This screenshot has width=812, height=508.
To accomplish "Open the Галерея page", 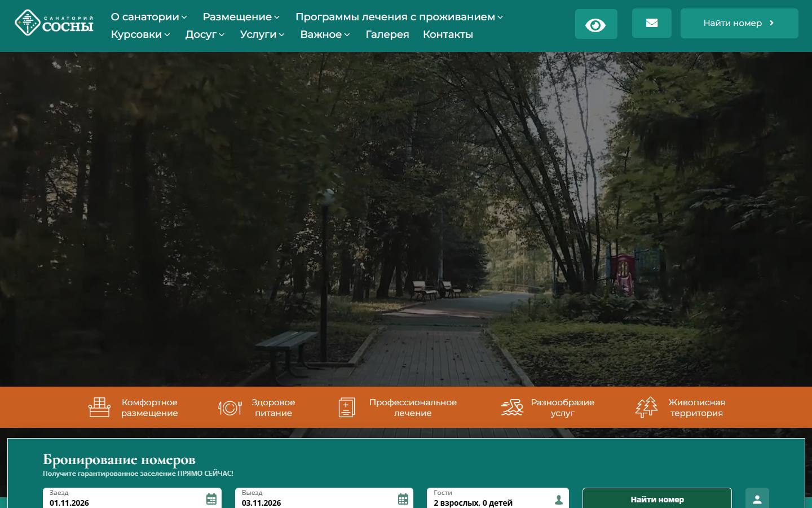I will click(x=387, y=34).
